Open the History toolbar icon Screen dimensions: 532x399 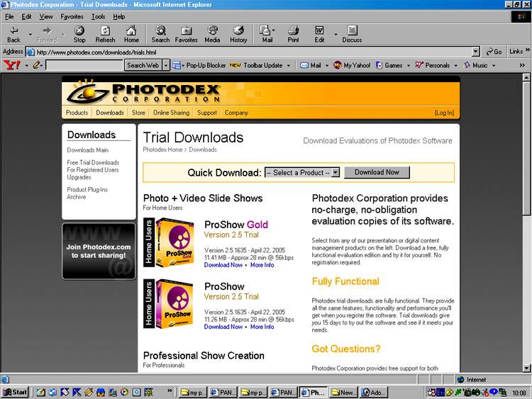pyautogui.click(x=238, y=34)
